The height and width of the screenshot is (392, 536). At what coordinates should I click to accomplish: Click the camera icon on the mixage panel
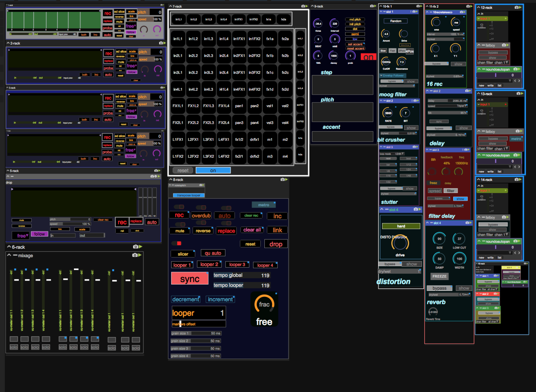pos(135,256)
